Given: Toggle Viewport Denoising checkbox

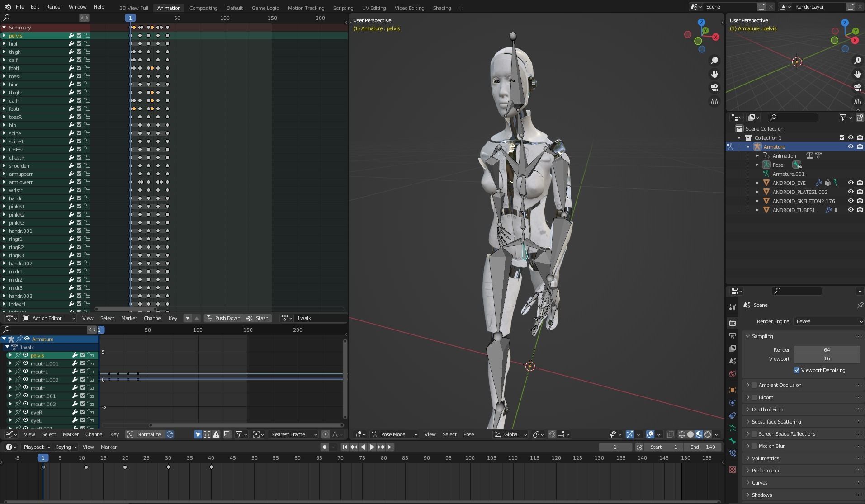Looking at the screenshot, I should click(797, 370).
